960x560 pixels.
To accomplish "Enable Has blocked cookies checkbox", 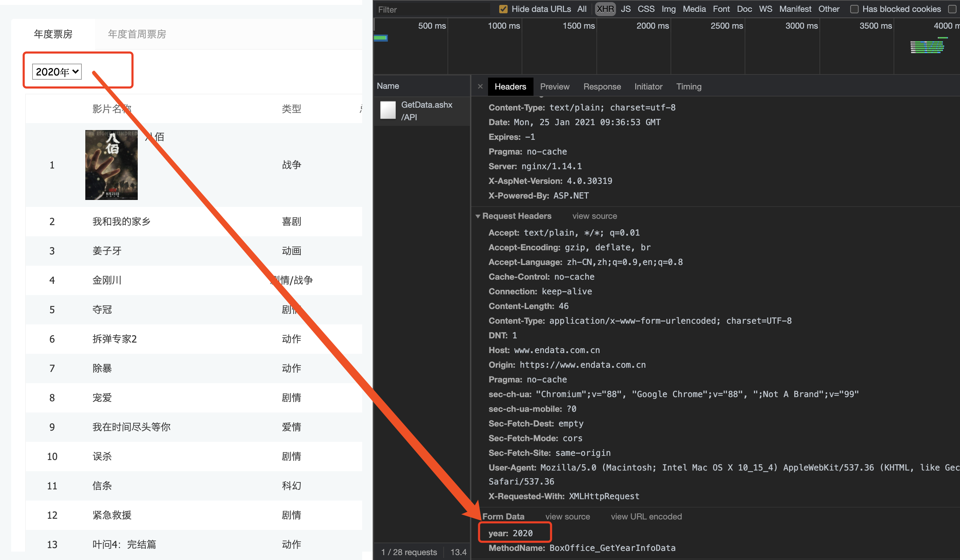I will pos(854,9).
